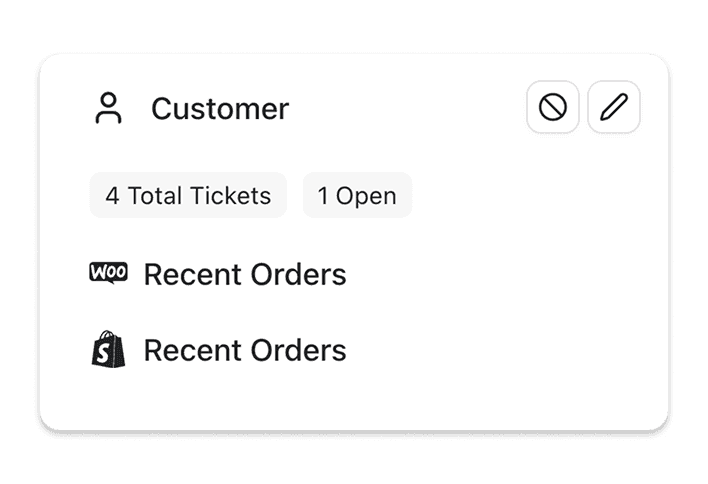This screenshot has width=708, height=484.
Task: Click the WooCommerce logo icon
Action: pos(108,273)
